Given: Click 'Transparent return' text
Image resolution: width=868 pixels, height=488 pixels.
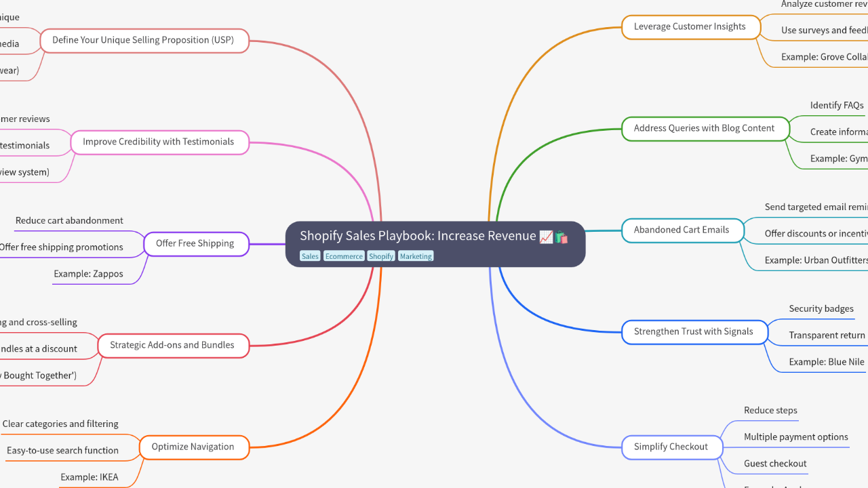Looking at the screenshot, I should 828,335.
